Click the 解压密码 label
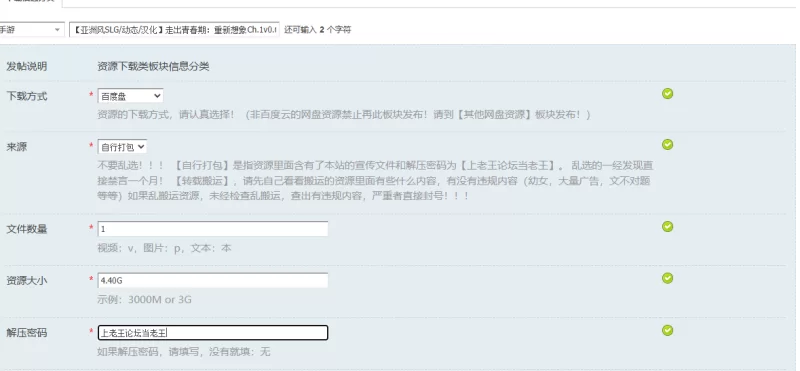 coord(27,333)
